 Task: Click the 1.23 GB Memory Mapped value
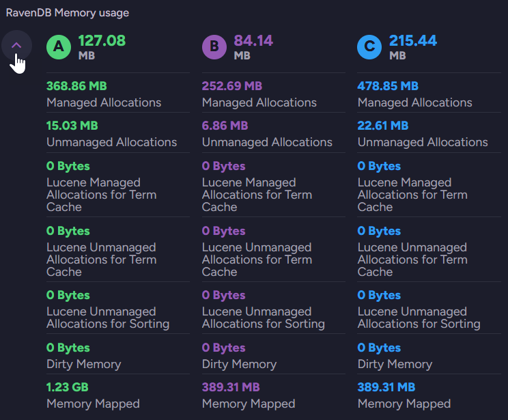pyautogui.click(x=68, y=387)
